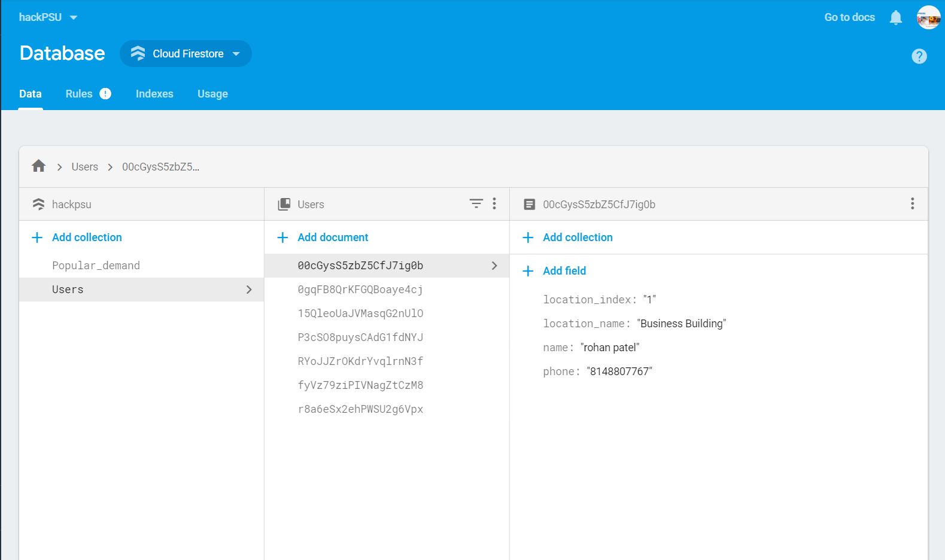Image resolution: width=945 pixels, height=560 pixels.
Task: Expand document 00cGysS5zbZ5CfJ7ig0b row chevron
Action: pyautogui.click(x=494, y=266)
